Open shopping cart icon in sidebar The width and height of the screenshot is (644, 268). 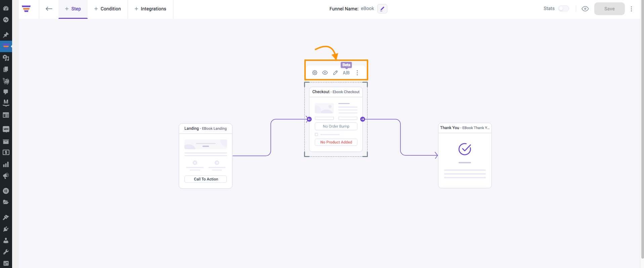(x=6, y=81)
